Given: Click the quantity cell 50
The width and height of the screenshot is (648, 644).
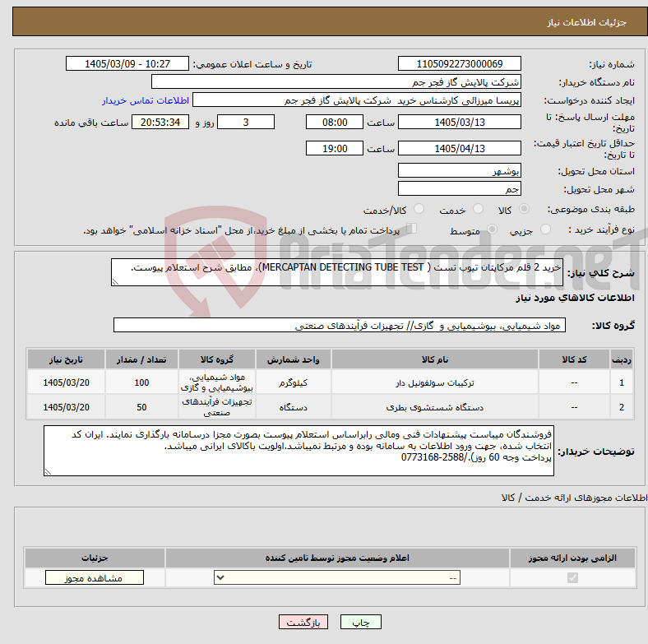Looking at the screenshot, I should point(141,407).
